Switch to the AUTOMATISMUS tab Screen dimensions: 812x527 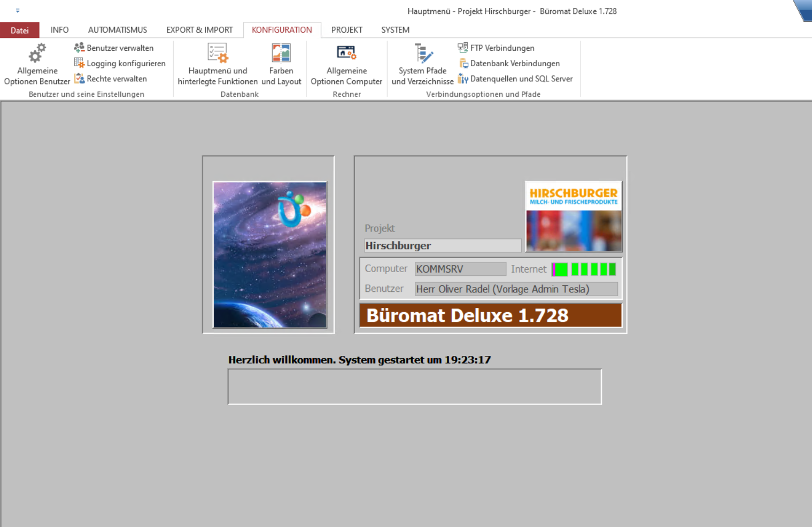[x=118, y=30]
